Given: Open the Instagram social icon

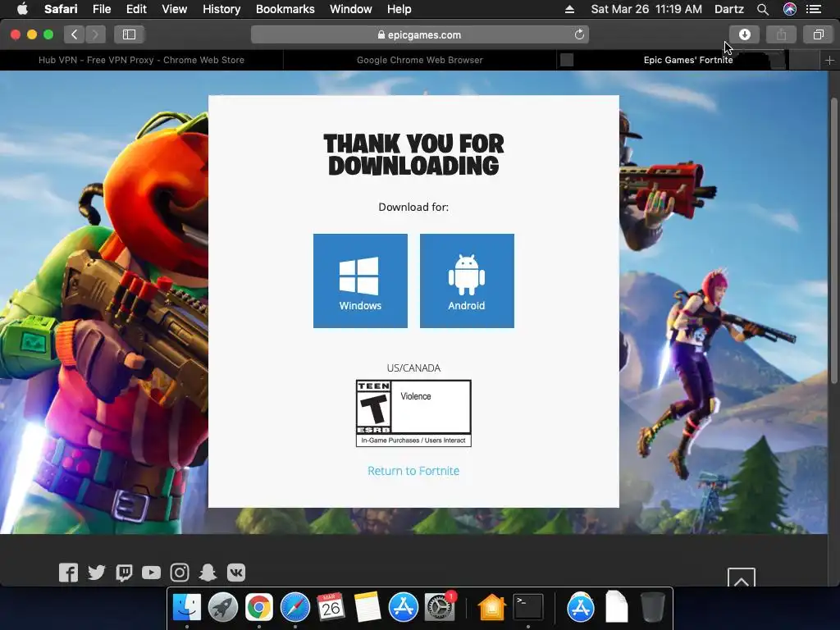Looking at the screenshot, I should pyautogui.click(x=180, y=573).
